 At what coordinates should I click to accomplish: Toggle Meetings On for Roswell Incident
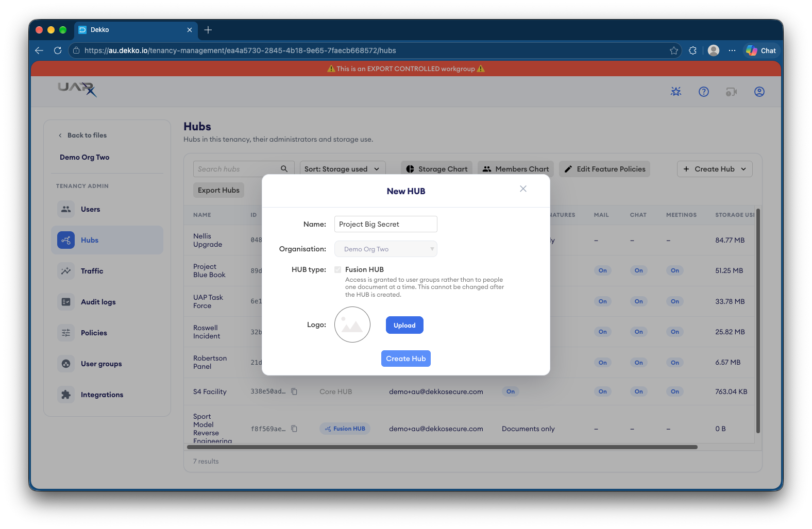pos(675,332)
